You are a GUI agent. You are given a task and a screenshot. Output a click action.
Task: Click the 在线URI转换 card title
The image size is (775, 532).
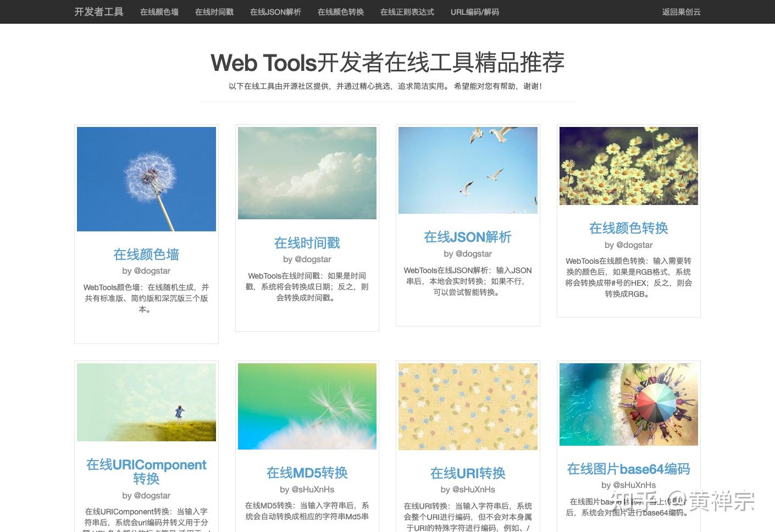[x=468, y=473]
